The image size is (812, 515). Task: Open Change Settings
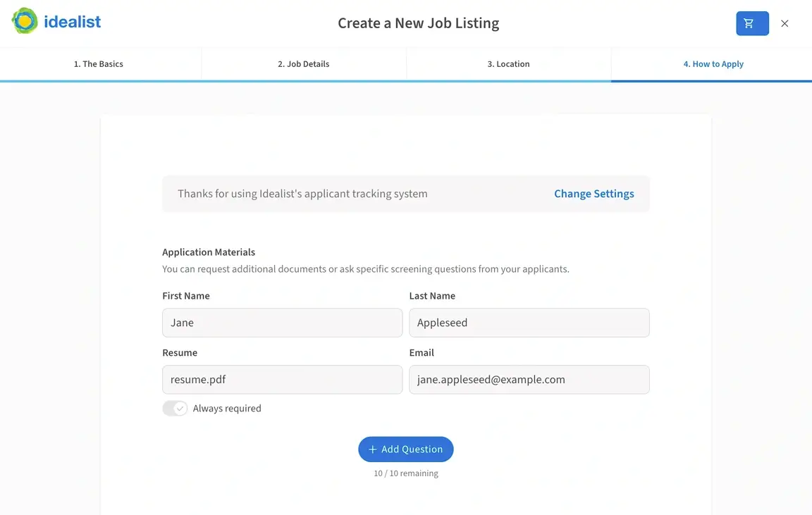click(594, 193)
